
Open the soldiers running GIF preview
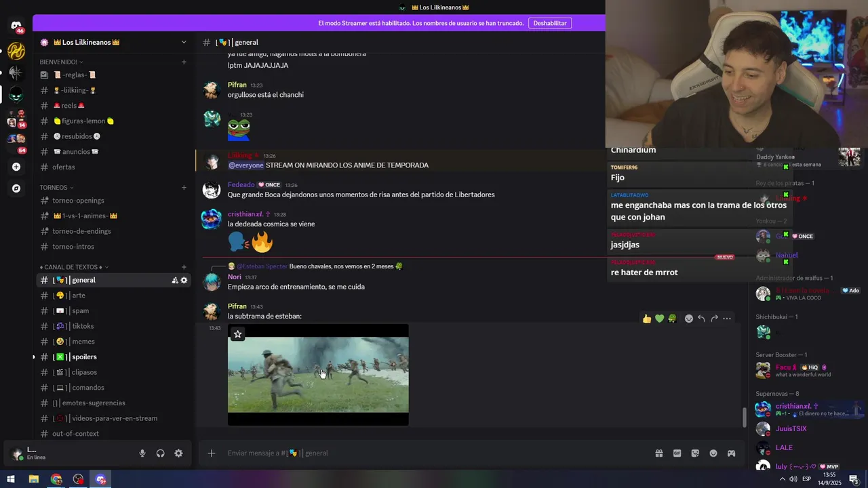[x=318, y=375]
